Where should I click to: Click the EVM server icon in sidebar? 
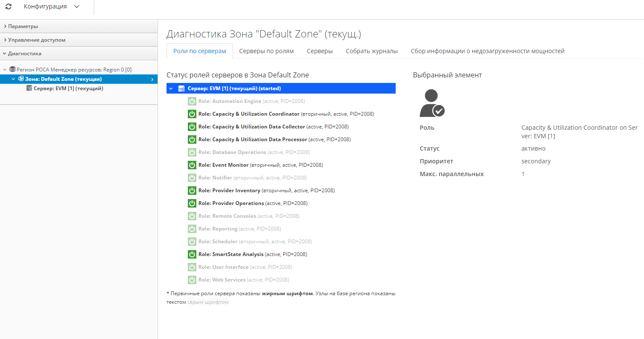[x=29, y=88]
